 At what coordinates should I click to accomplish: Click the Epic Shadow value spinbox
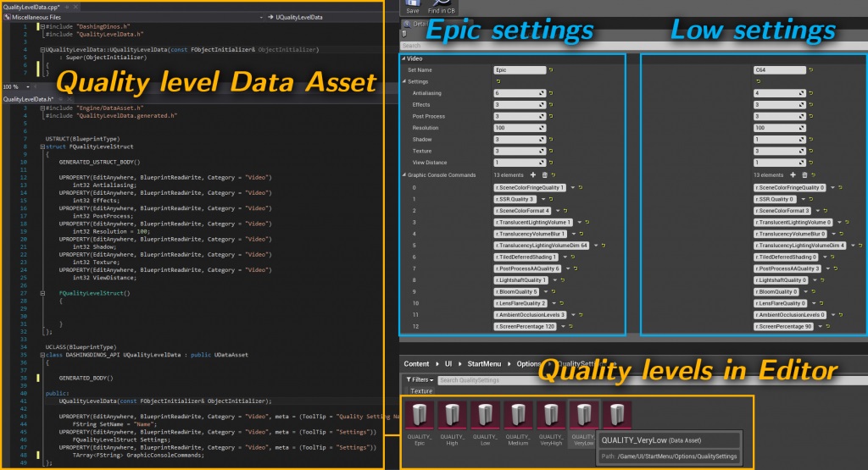(520, 140)
